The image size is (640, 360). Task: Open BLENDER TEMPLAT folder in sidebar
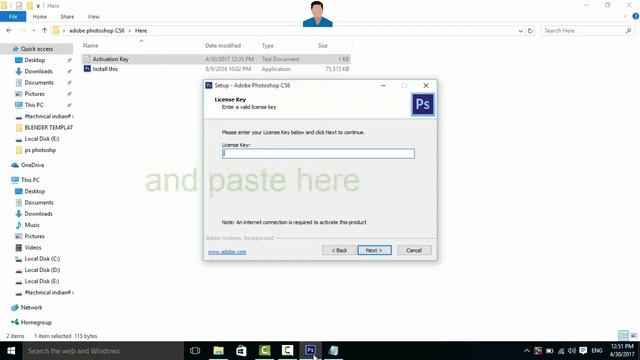(x=49, y=127)
